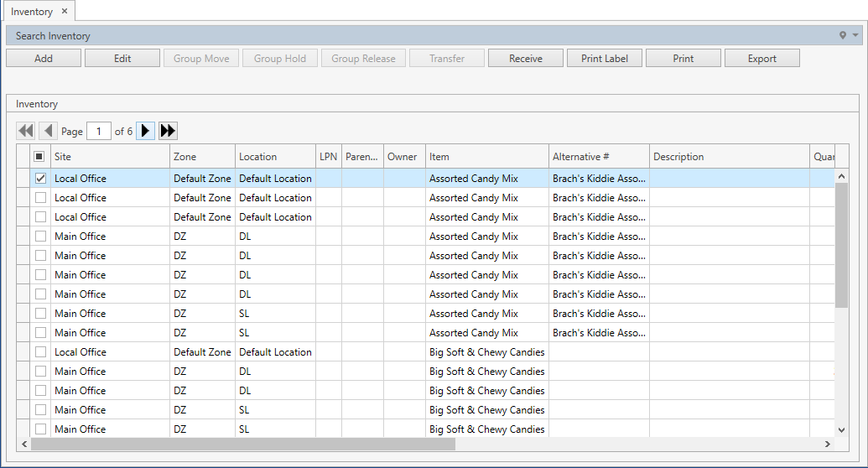Jump to the last inventory page
Screen dimensions: 868x468
click(168, 131)
